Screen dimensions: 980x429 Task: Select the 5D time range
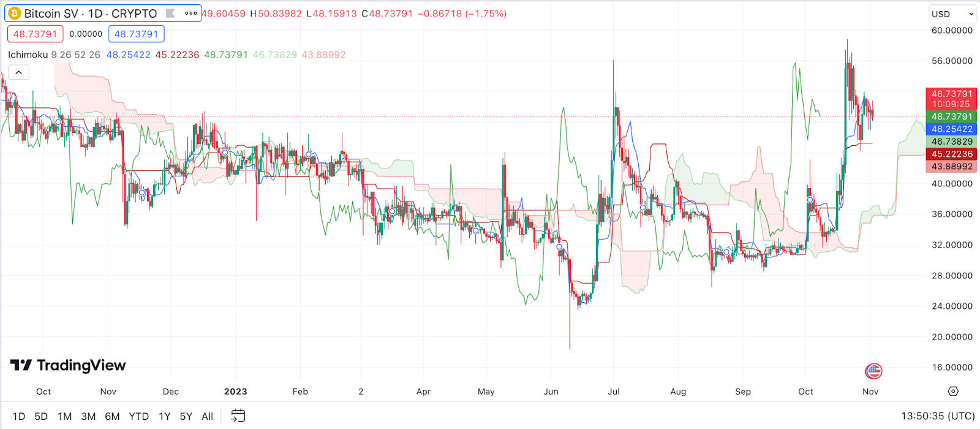tap(41, 416)
